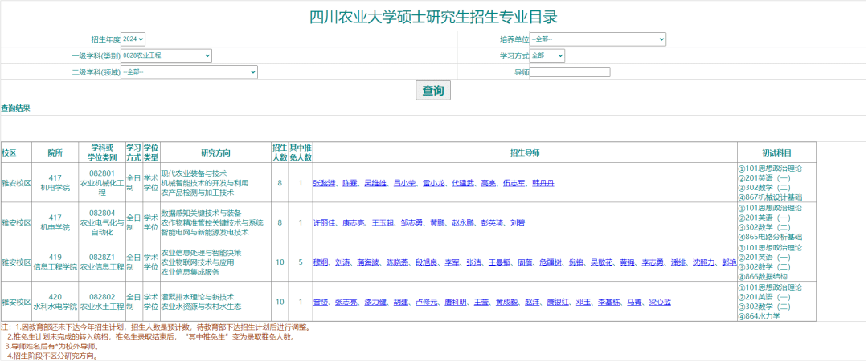Click the 查询 search button

tap(433, 91)
